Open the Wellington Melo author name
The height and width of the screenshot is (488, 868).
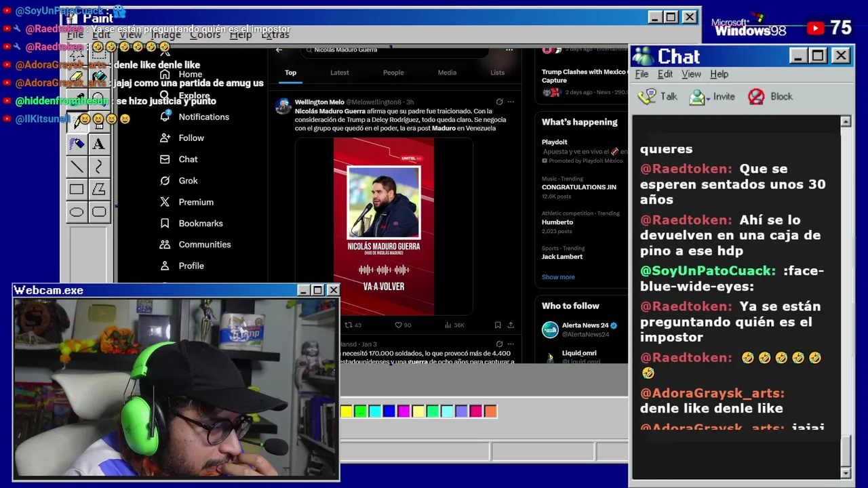(319, 102)
